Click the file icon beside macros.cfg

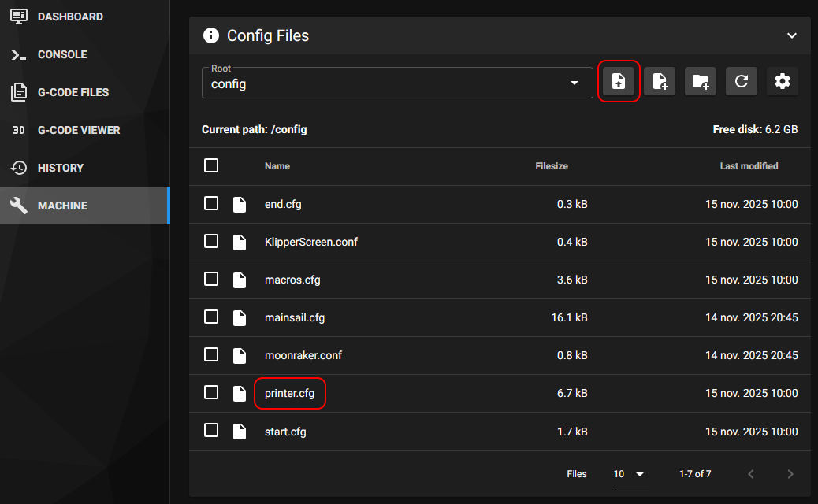click(x=240, y=280)
